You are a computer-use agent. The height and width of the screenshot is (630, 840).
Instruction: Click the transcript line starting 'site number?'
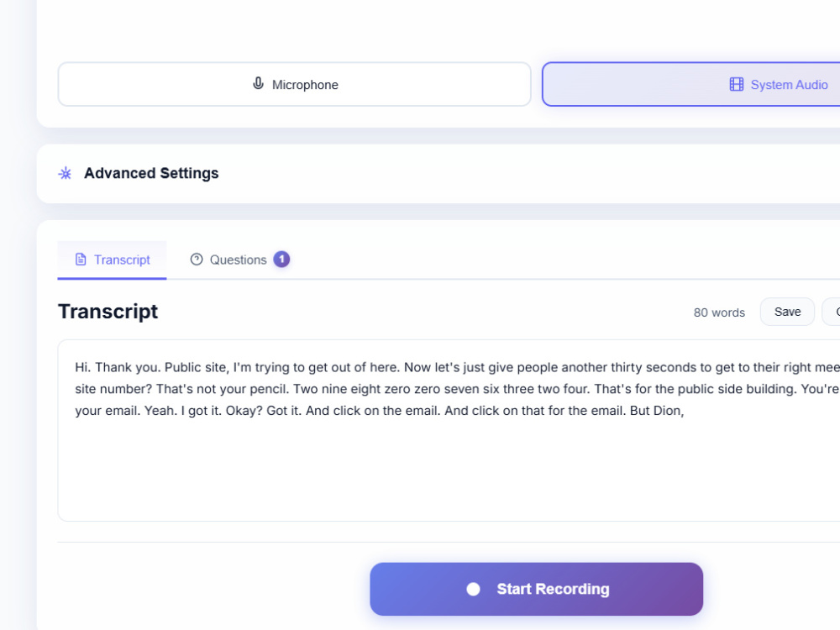point(458,389)
